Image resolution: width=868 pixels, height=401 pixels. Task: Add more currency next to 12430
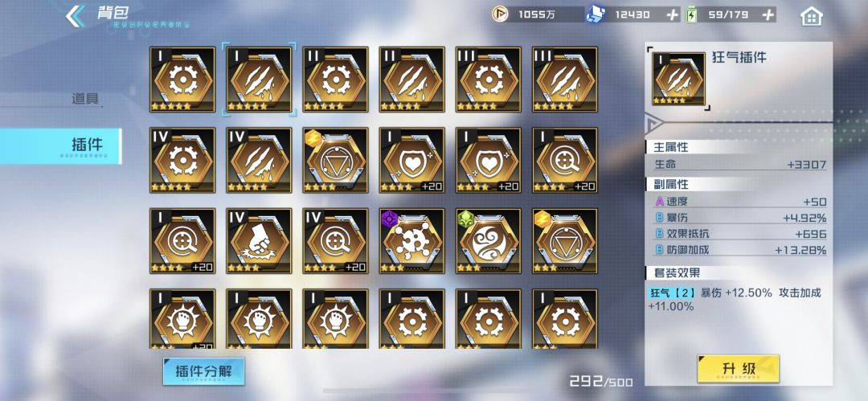click(671, 15)
